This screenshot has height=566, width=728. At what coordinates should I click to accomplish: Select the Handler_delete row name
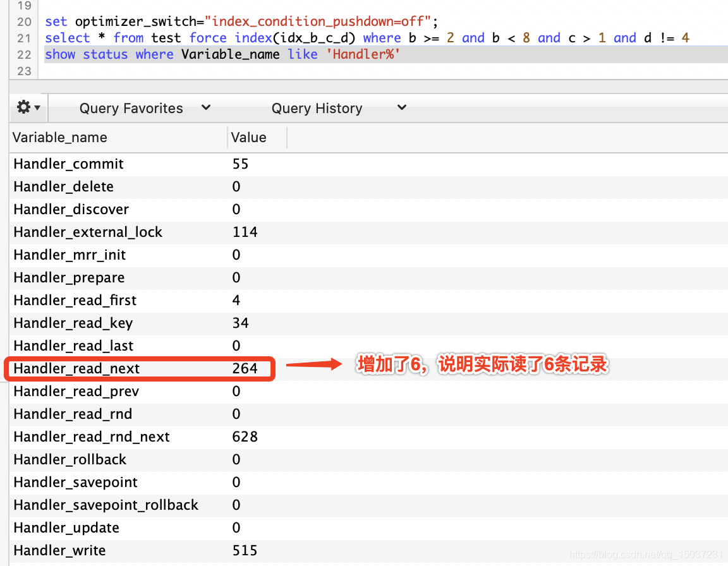(64, 186)
